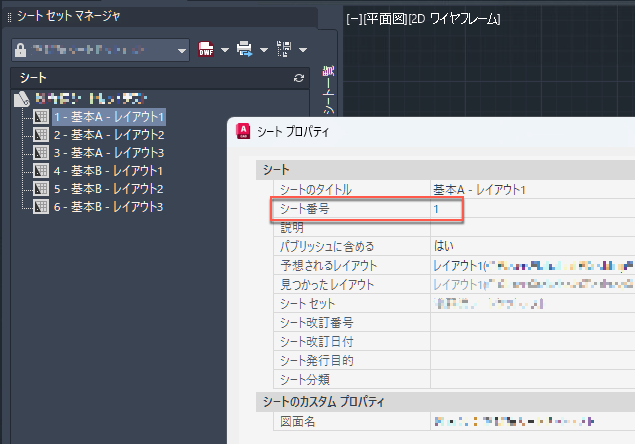Click the sheet selections icon
635x444 pixels.
[x=284, y=49]
